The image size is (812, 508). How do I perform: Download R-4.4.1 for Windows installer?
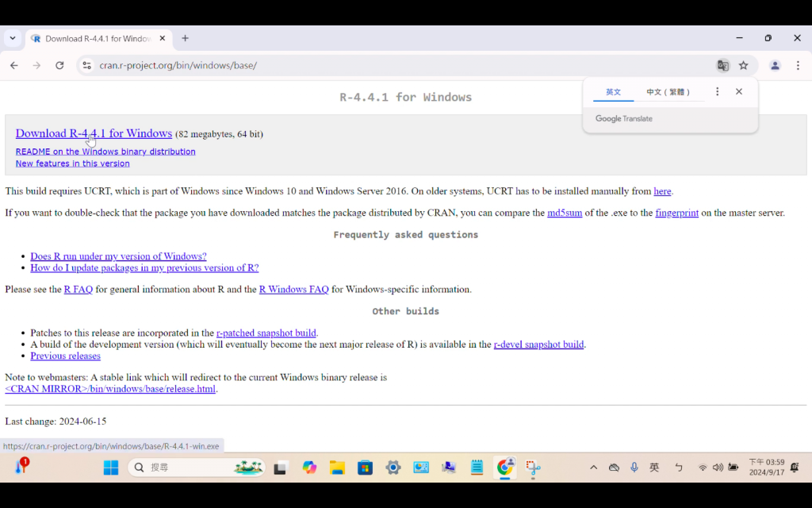point(94,133)
